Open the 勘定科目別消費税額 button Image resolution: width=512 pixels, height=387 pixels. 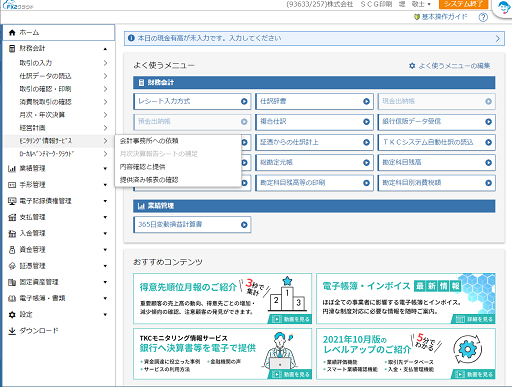click(436, 183)
